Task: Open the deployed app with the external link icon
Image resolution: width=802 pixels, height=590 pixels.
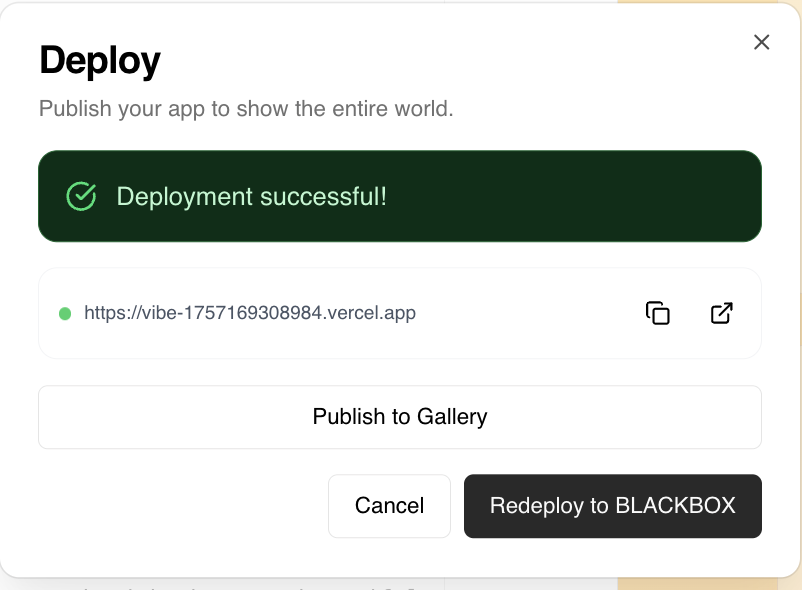Action: tap(722, 313)
